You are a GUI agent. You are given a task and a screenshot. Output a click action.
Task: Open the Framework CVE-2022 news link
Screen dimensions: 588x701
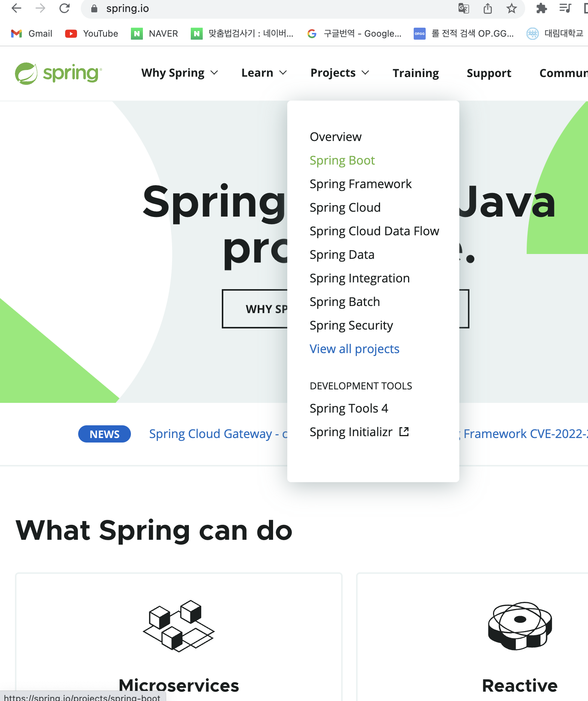point(524,434)
